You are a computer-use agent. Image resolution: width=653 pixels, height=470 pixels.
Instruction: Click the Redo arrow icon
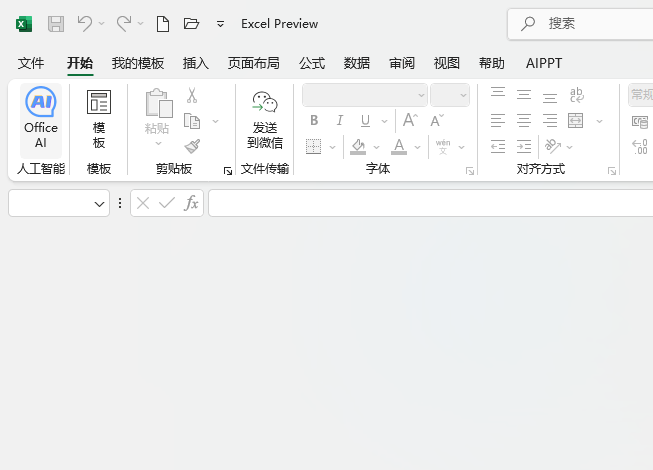124,24
